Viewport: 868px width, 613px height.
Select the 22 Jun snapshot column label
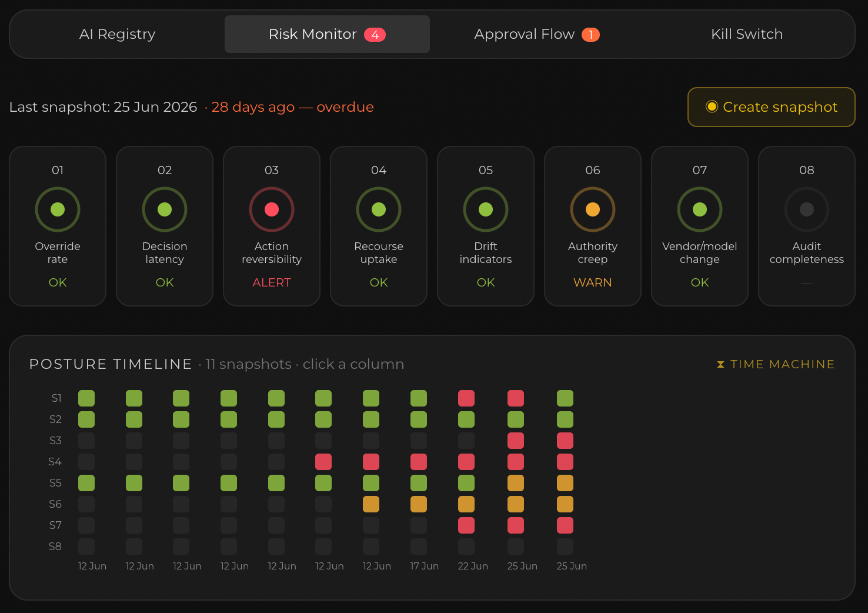(x=473, y=566)
